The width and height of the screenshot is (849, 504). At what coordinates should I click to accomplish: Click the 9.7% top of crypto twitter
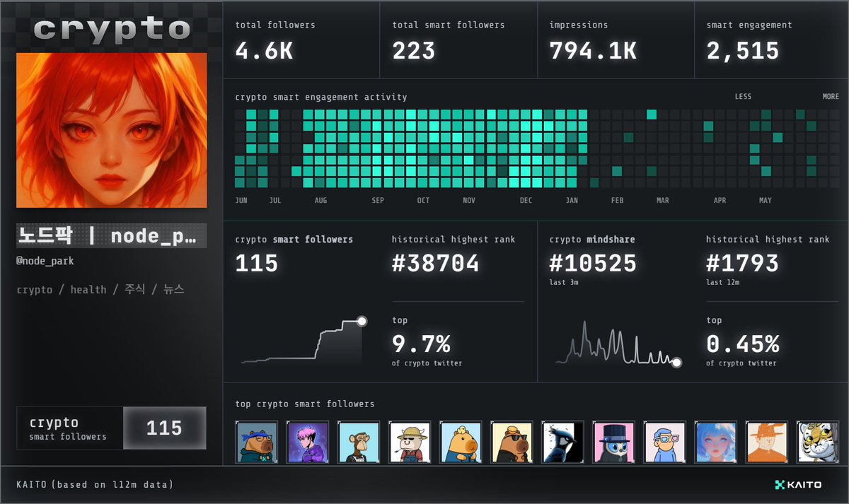click(422, 344)
